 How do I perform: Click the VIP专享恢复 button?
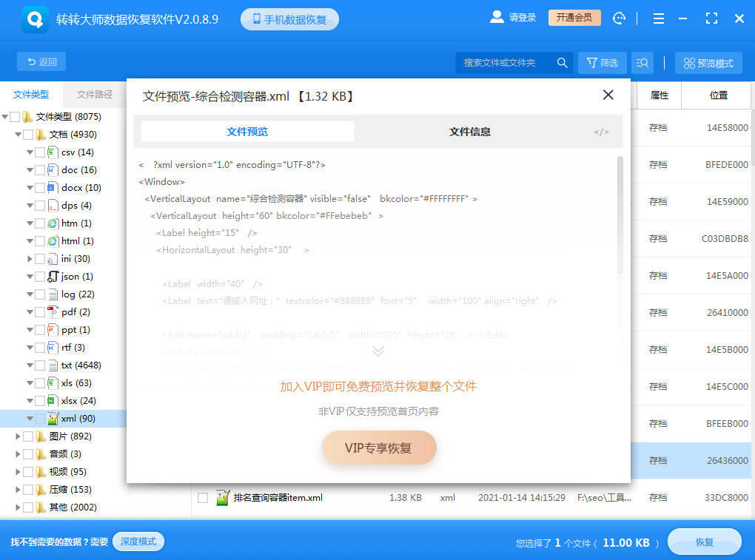pos(379,448)
